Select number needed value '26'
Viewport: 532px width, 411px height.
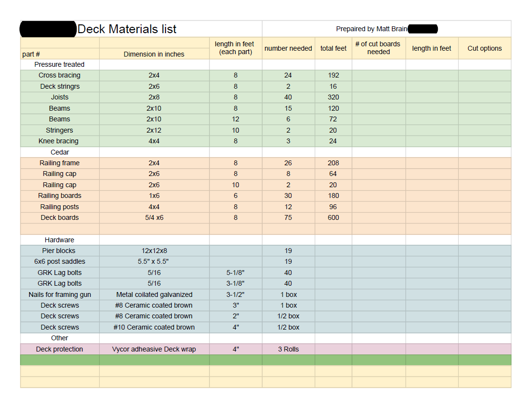coord(288,163)
